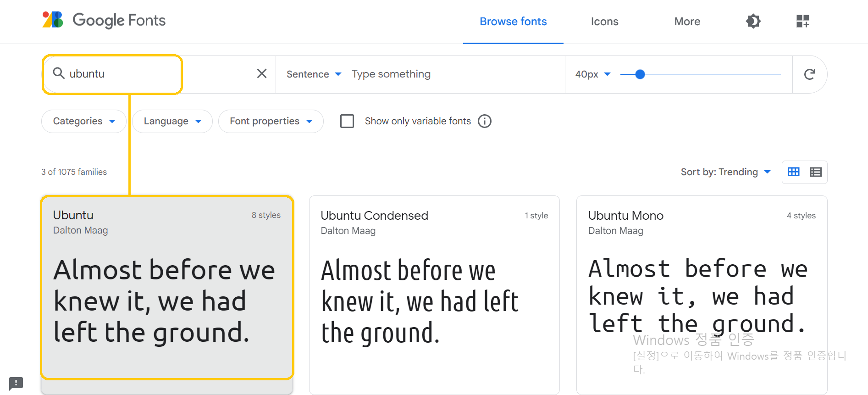
Task: Open variable fonts info icon
Action: tap(485, 121)
